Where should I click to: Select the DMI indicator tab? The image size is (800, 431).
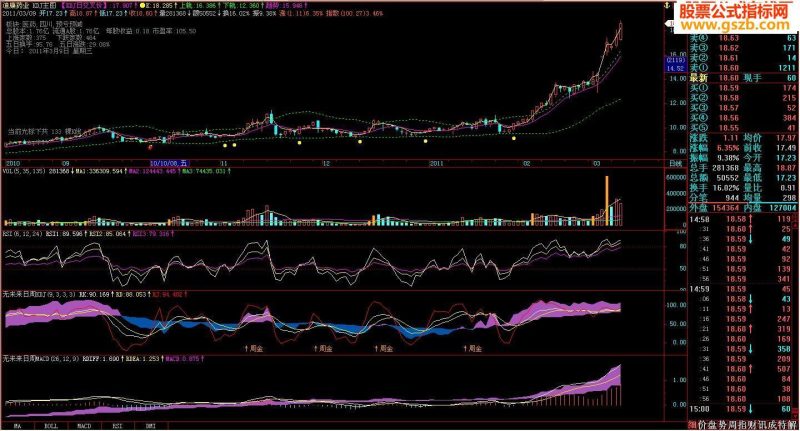coord(151,426)
